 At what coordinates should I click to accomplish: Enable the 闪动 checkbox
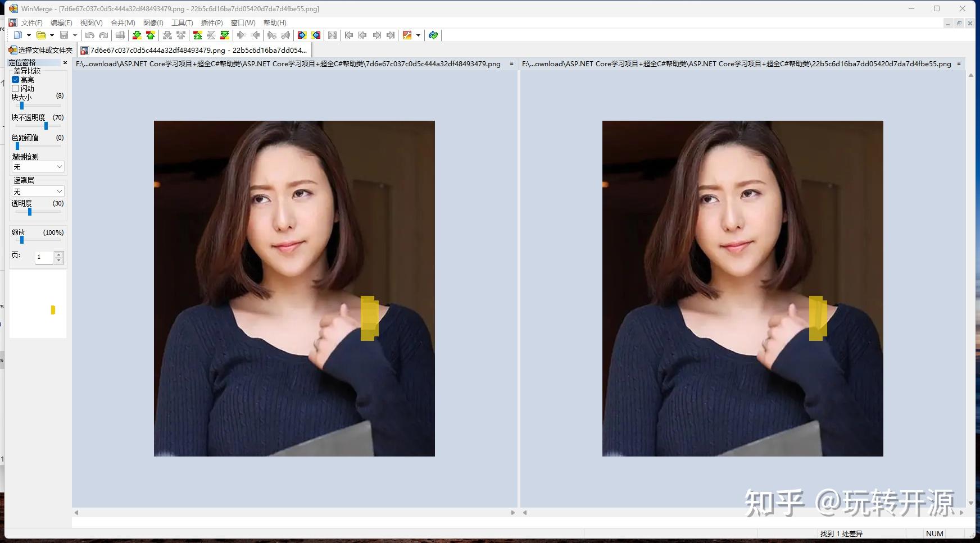point(16,89)
